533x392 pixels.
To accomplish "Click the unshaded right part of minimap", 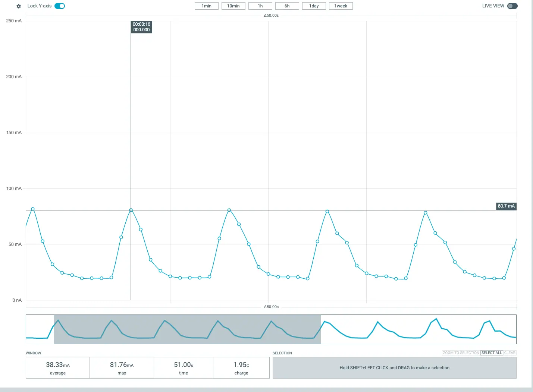I will (x=418, y=329).
